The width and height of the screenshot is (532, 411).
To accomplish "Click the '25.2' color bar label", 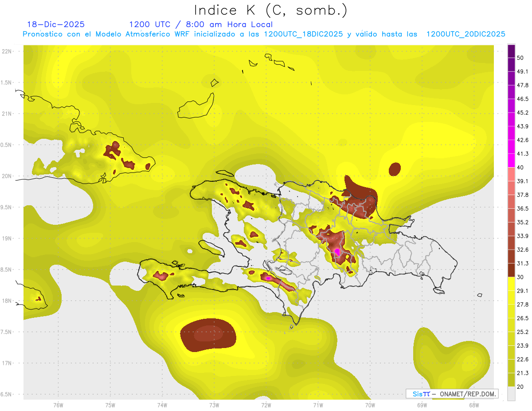I will 522,332.
